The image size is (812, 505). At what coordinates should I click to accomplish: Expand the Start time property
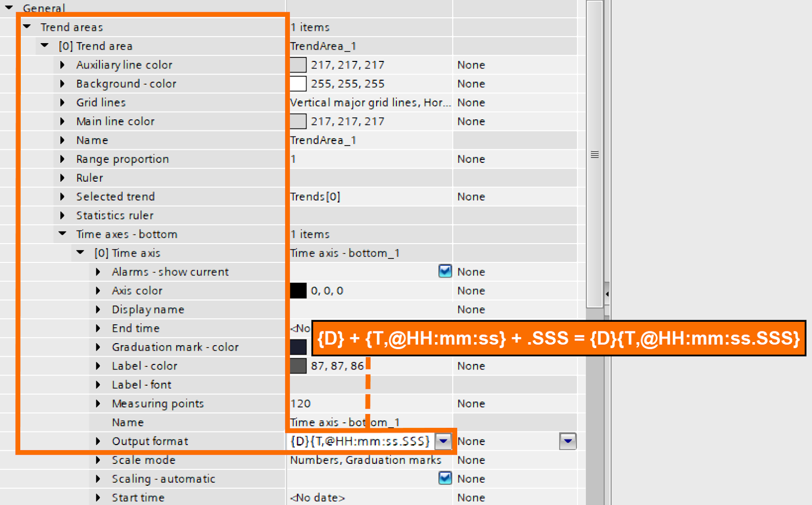pyautogui.click(x=97, y=497)
